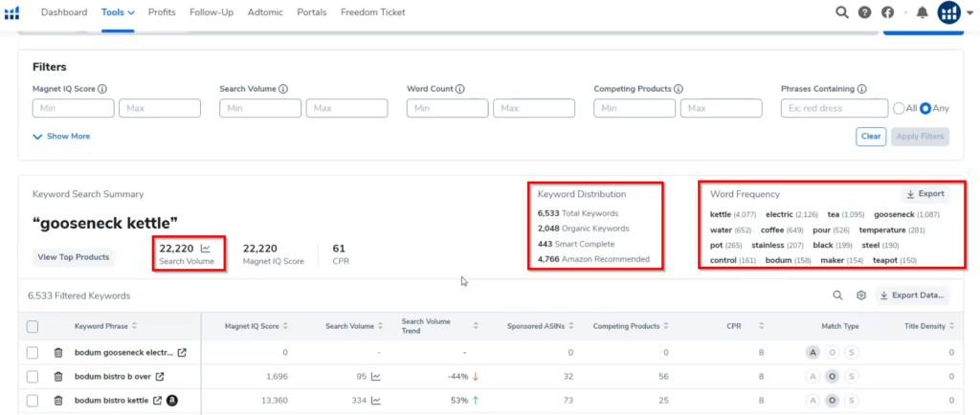The image size is (980, 415).
Task: Open external link for bodum bistro b over
Action: click(x=160, y=377)
